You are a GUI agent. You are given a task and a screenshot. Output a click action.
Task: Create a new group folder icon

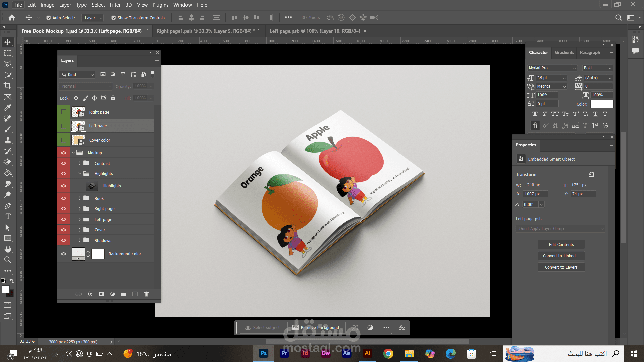tap(124, 294)
